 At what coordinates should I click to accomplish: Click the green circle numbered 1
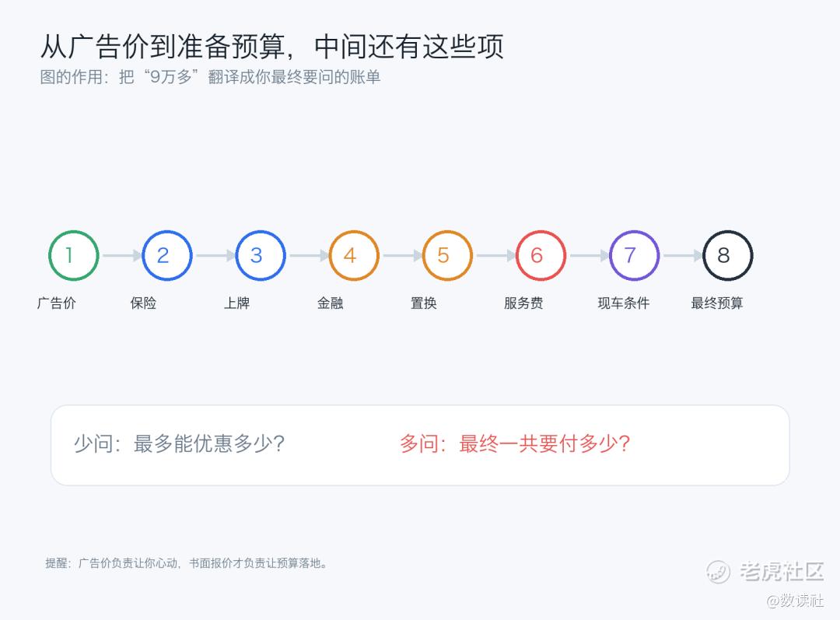click(73, 256)
